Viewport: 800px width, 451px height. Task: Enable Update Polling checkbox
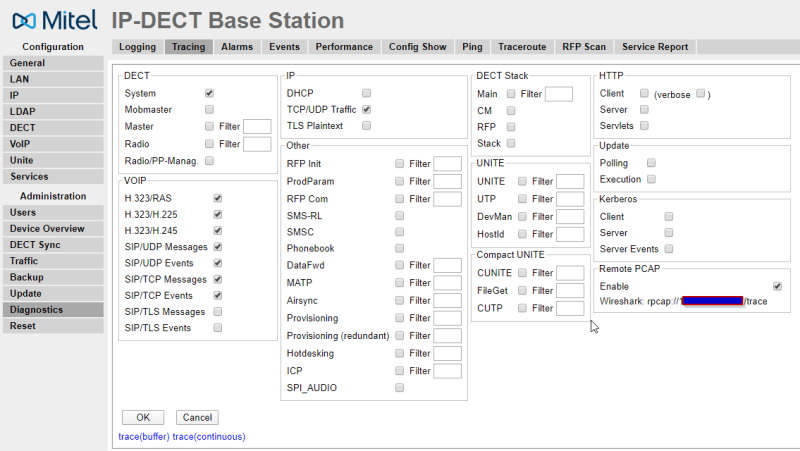(651, 163)
